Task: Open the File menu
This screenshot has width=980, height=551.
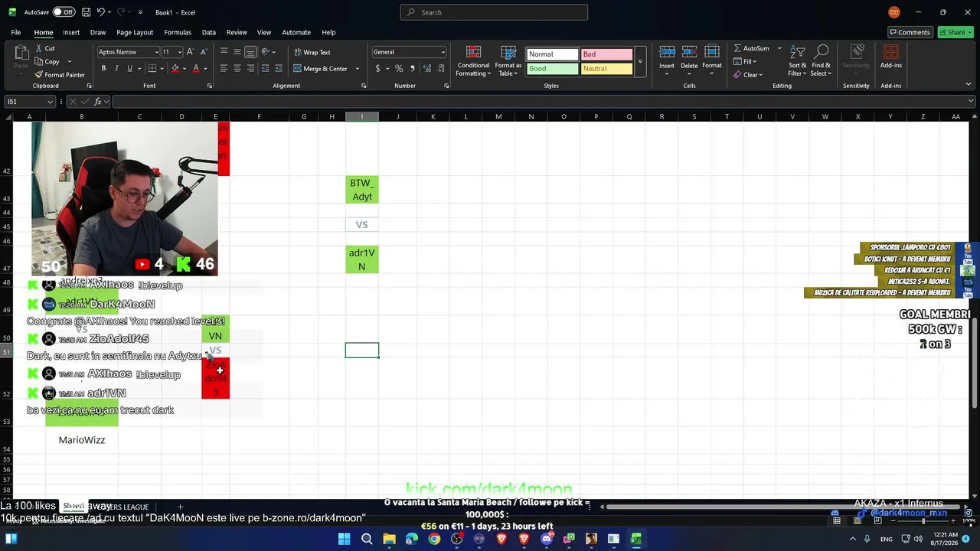Action: [15, 32]
